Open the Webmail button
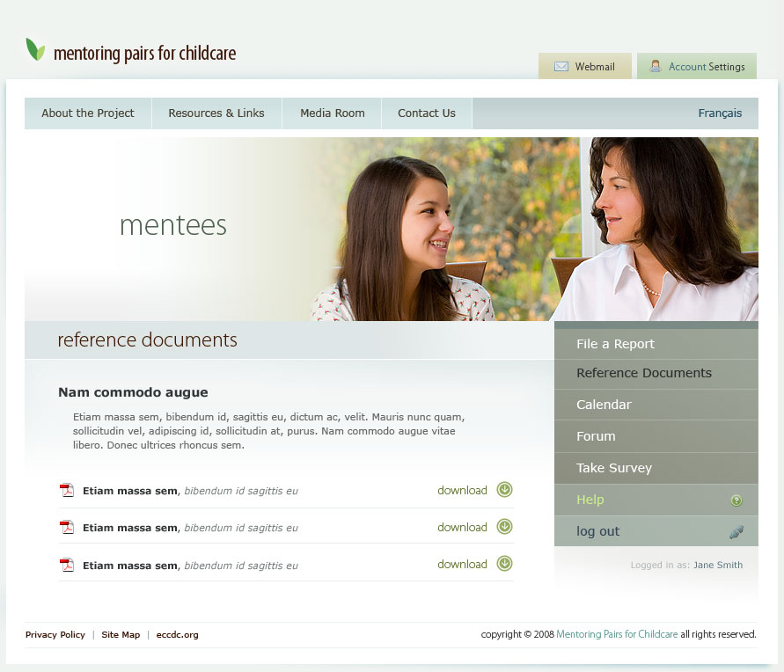The height and width of the screenshot is (672, 784). pos(585,66)
